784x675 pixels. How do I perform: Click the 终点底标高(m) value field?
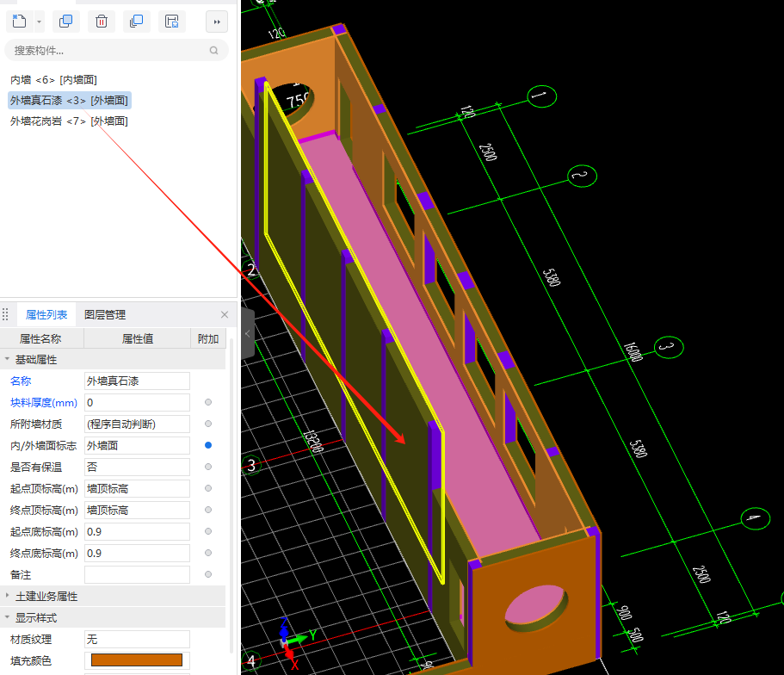[x=137, y=554]
